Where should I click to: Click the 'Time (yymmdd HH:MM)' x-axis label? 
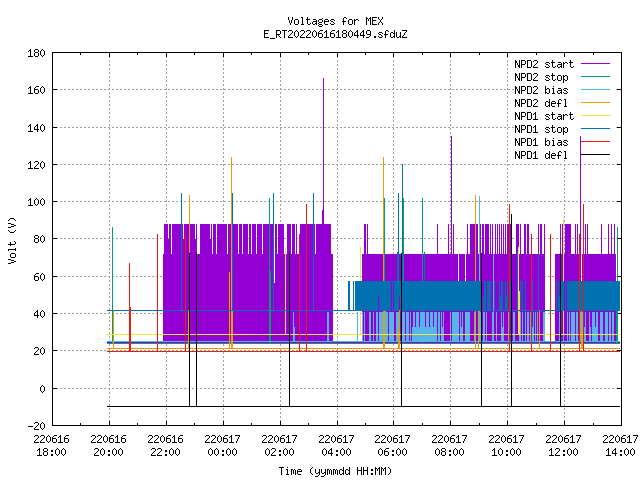point(335,471)
